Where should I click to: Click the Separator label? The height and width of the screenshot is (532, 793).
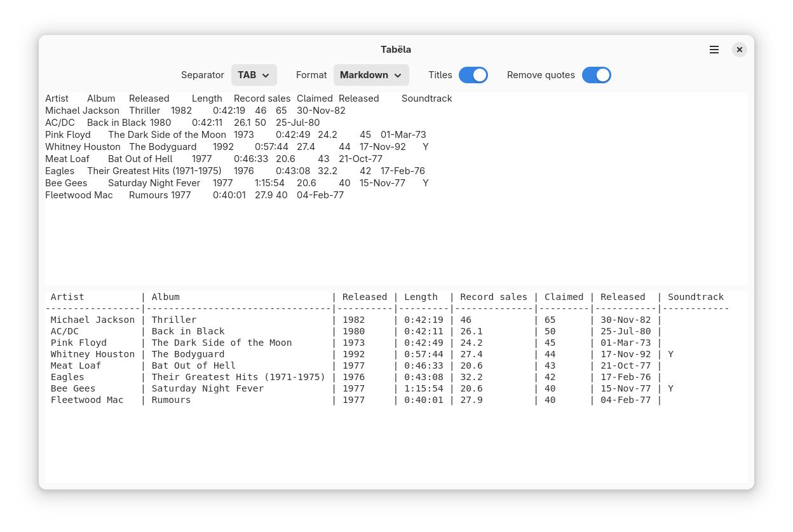coord(203,74)
